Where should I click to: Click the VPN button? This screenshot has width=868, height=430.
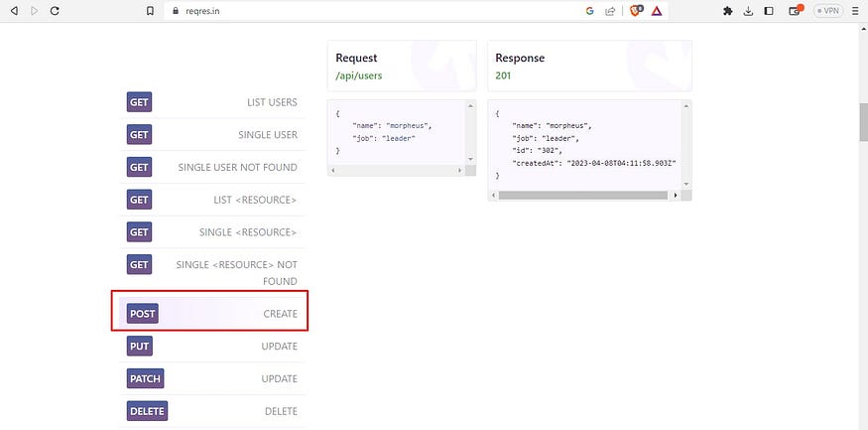pyautogui.click(x=828, y=11)
